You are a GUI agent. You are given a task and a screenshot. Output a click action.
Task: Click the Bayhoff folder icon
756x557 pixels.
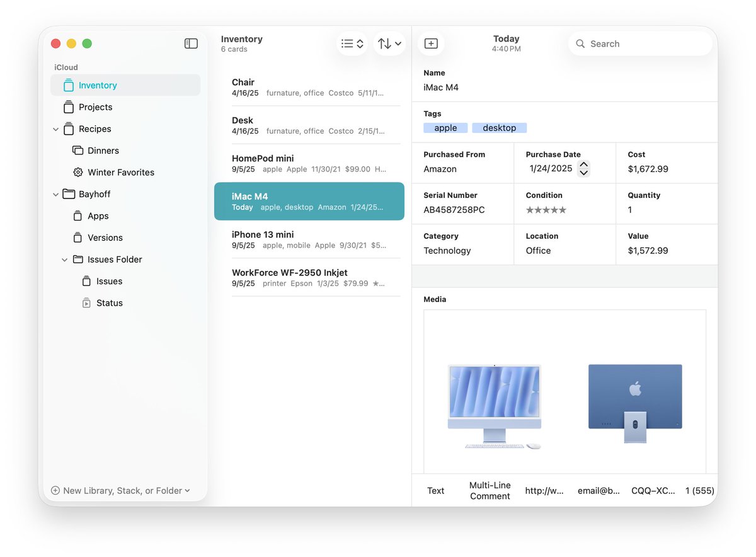(x=69, y=194)
